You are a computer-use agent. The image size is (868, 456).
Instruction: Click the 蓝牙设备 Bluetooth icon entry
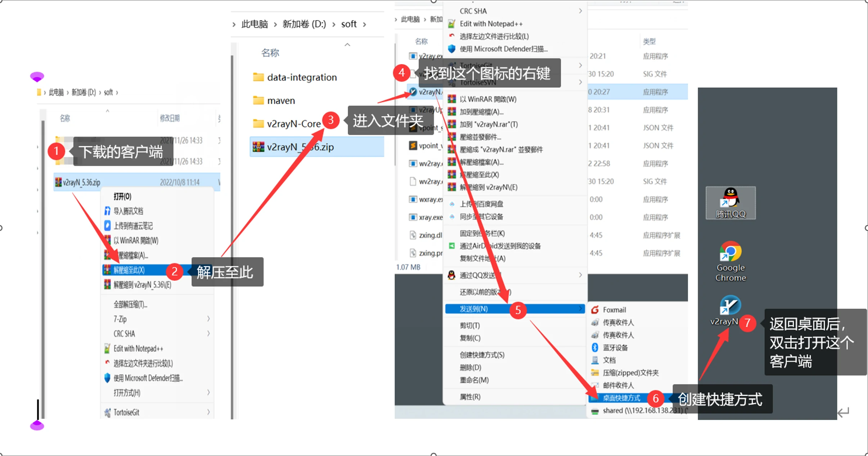(595, 347)
